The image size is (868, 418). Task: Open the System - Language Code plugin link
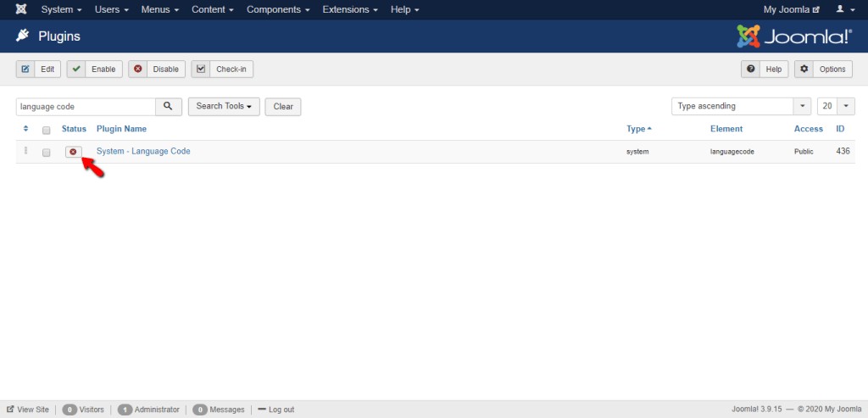click(143, 151)
